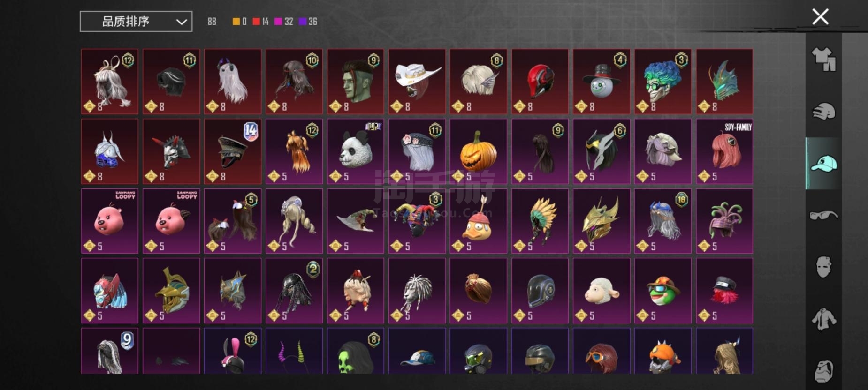Select the helmet category icon in sidebar

823,112
